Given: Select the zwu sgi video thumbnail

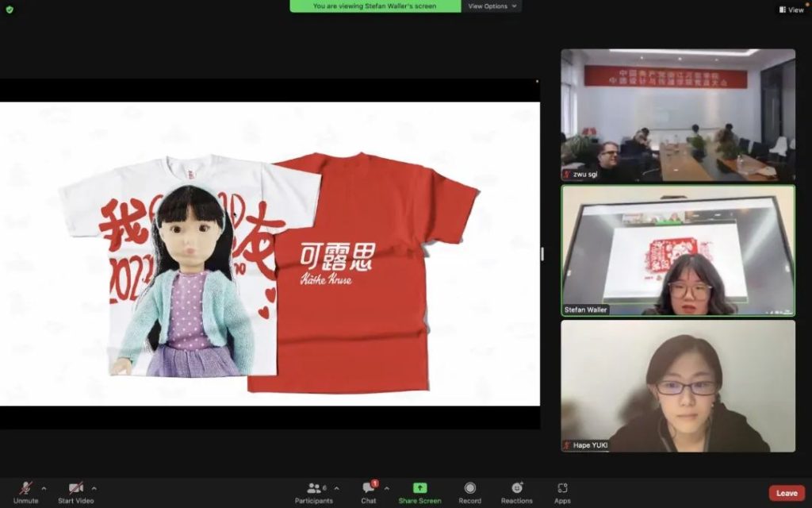Looking at the screenshot, I should click(x=678, y=115).
